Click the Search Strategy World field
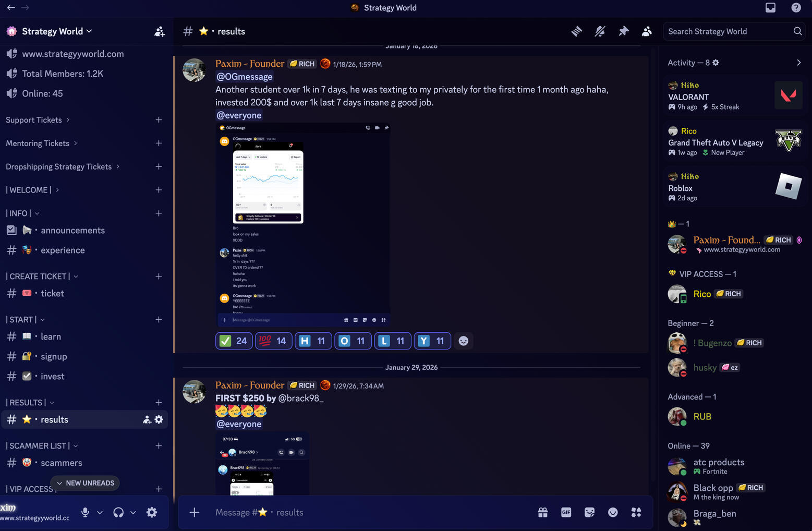Viewport: 812px width, 531px height. (728, 31)
